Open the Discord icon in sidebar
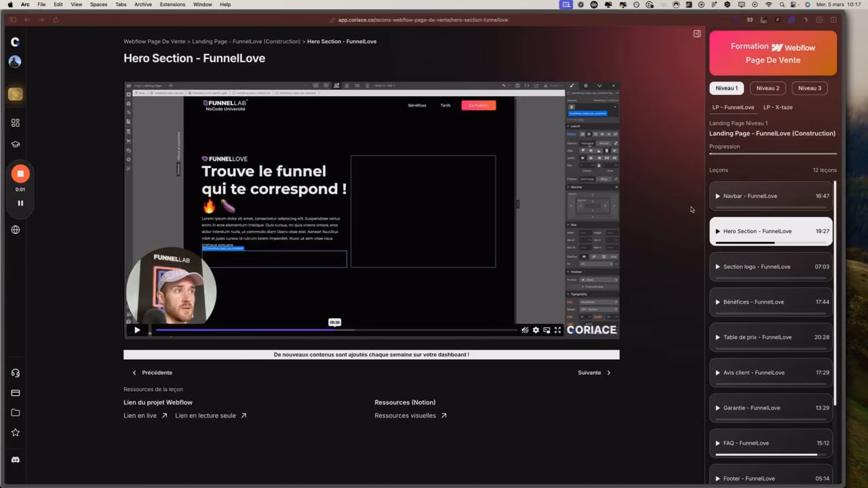Screen dimensions: 868x488 coord(15,460)
